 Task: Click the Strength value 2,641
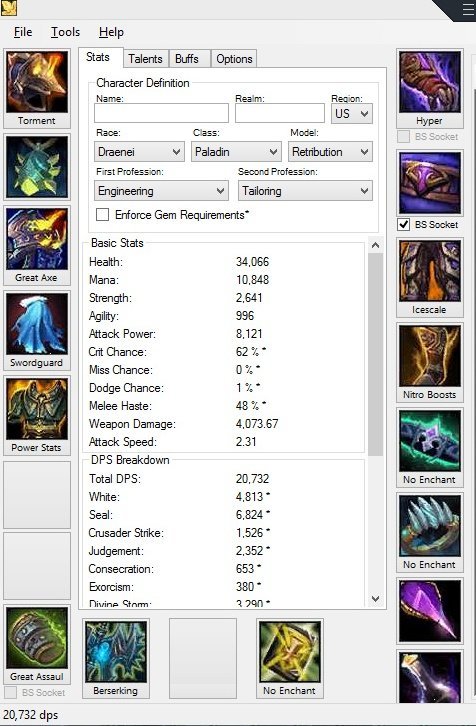249,298
